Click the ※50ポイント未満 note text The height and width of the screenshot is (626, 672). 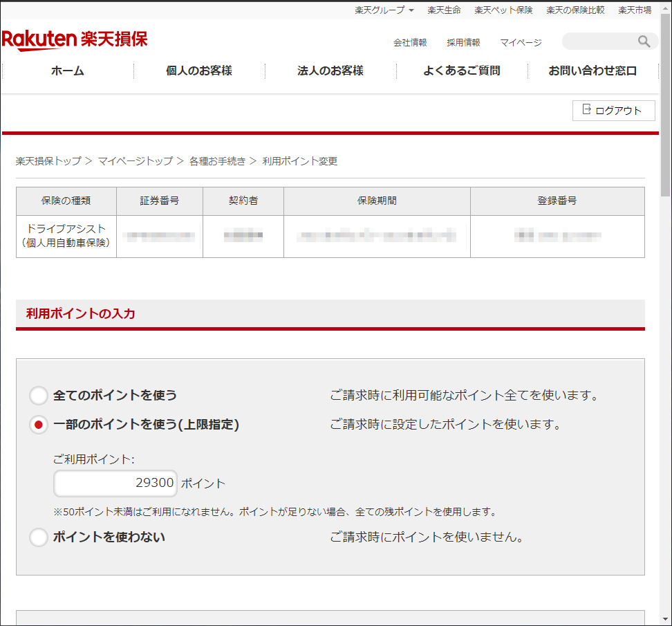[x=274, y=512]
